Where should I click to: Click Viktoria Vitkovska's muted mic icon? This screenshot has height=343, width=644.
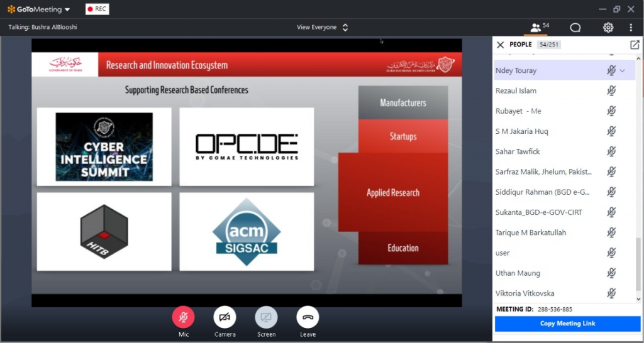611,293
